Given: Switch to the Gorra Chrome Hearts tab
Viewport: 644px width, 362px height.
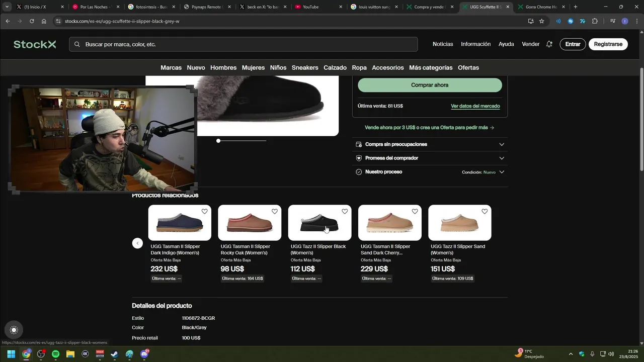Looking at the screenshot, I should point(541,7).
